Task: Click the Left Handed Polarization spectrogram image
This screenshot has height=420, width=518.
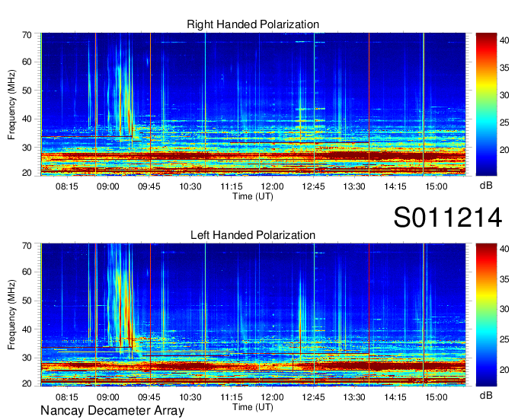Action: (253, 315)
